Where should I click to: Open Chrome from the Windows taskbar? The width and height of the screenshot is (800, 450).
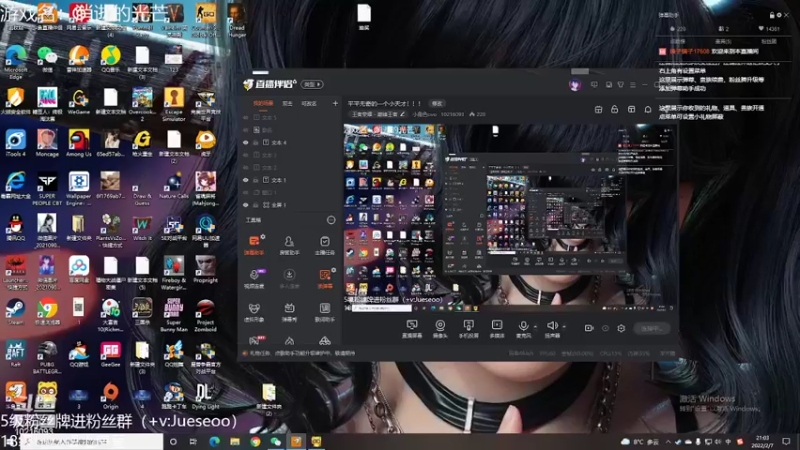coord(255,441)
